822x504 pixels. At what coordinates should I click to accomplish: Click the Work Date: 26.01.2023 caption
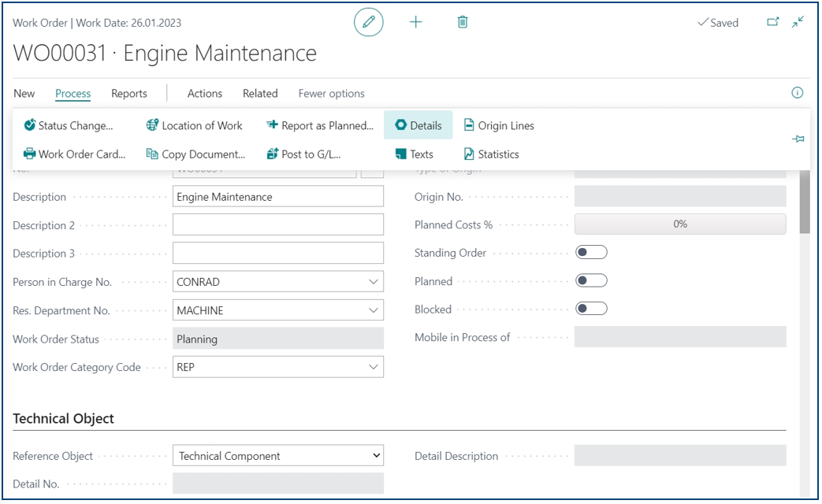click(129, 23)
